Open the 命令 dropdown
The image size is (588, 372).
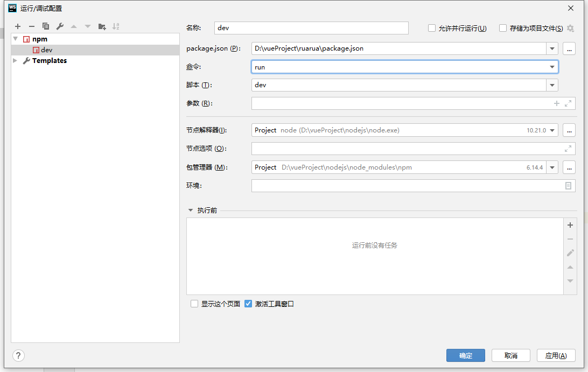click(x=552, y=66)
